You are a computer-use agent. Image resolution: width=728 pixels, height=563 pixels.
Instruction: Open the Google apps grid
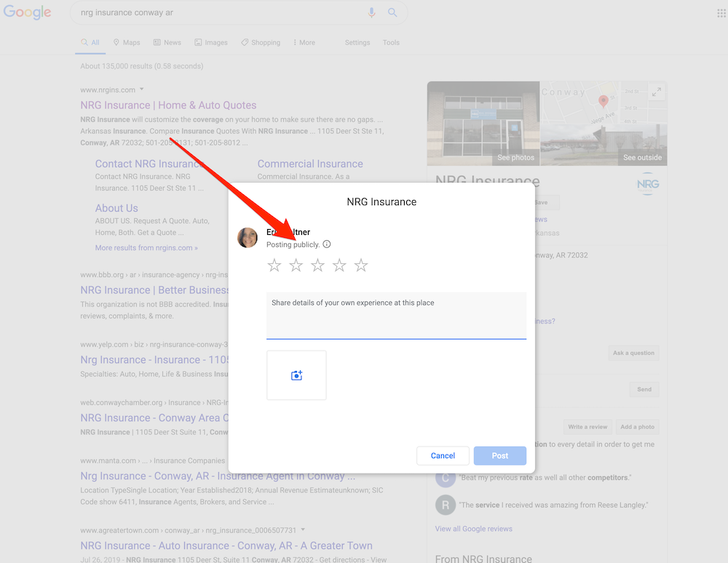721,13
